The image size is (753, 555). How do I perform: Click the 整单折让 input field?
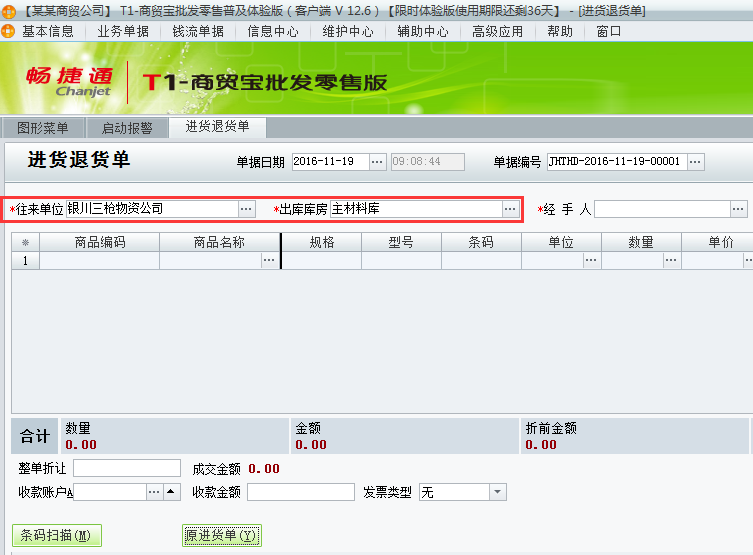click(x=127, y=468)
